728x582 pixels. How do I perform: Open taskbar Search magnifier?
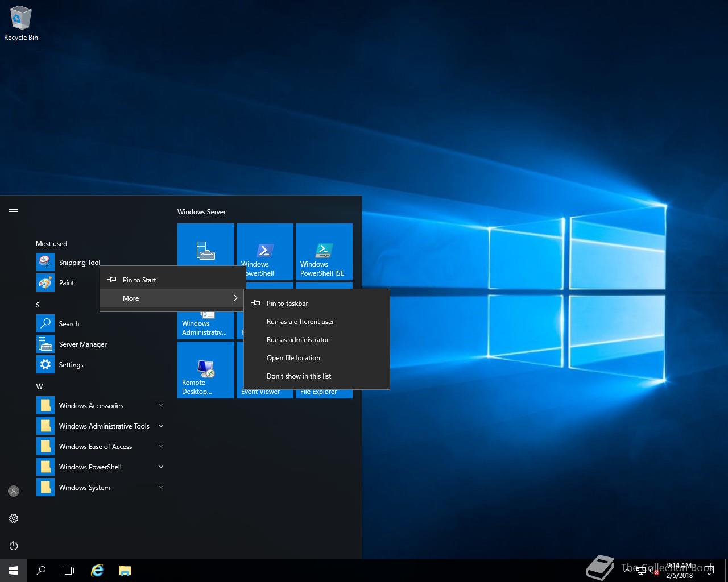[41, 571]
